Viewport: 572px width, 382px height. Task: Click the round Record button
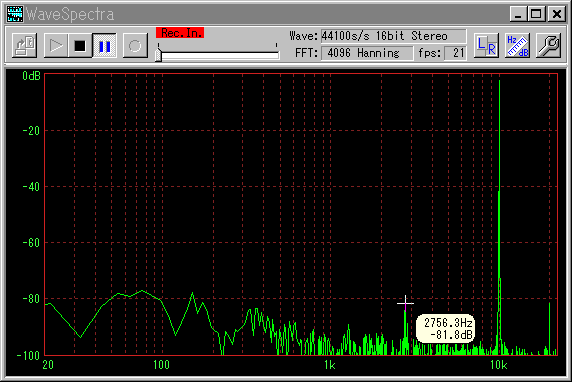pos(135,46)
